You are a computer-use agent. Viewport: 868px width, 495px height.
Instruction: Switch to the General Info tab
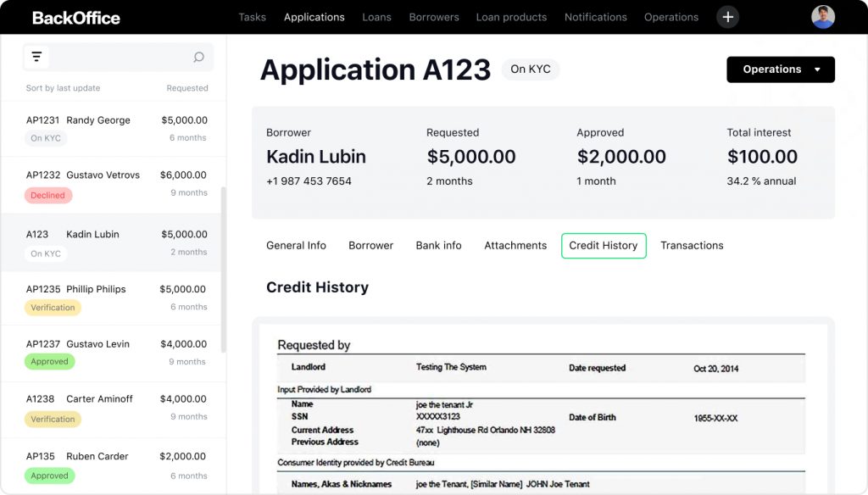pos(296,245)
